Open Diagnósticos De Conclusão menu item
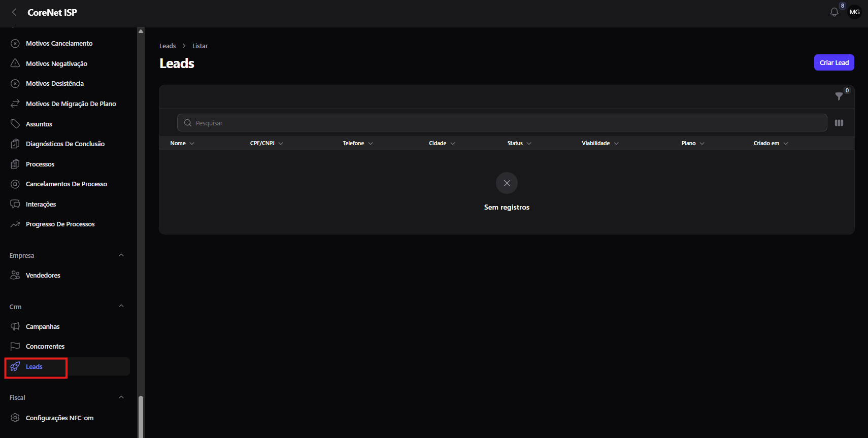Screen dimensions: 868x438 pyautogui.click(x=65, y=144)
